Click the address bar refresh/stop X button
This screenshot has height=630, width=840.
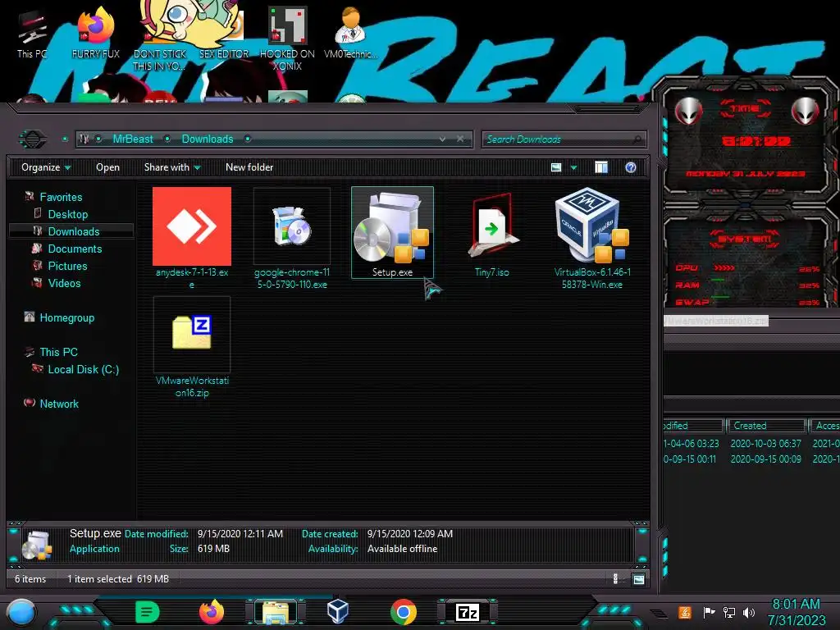[460, 139]
